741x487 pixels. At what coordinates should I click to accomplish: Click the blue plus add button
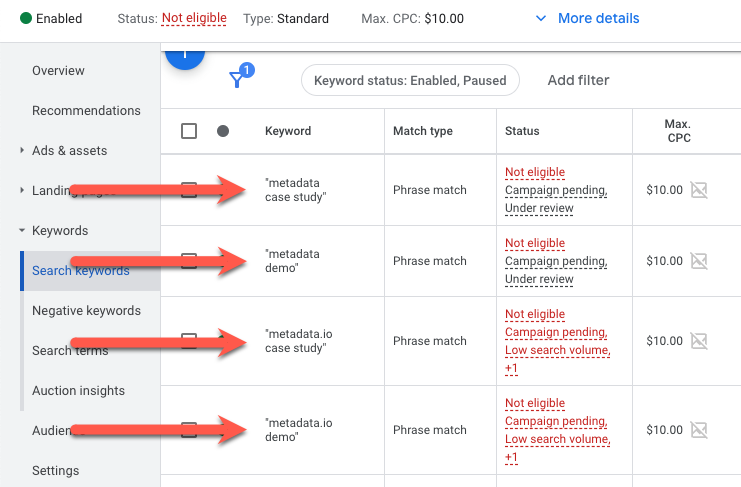click(x=185, y=58)
